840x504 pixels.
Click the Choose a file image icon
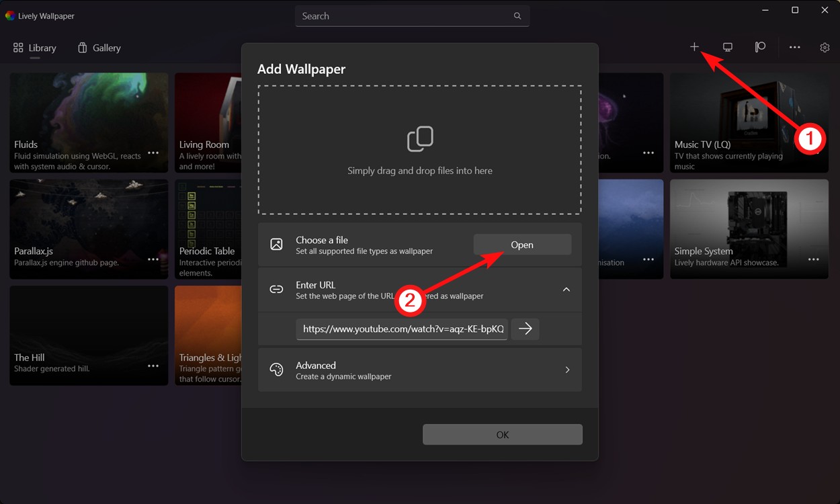276,244
